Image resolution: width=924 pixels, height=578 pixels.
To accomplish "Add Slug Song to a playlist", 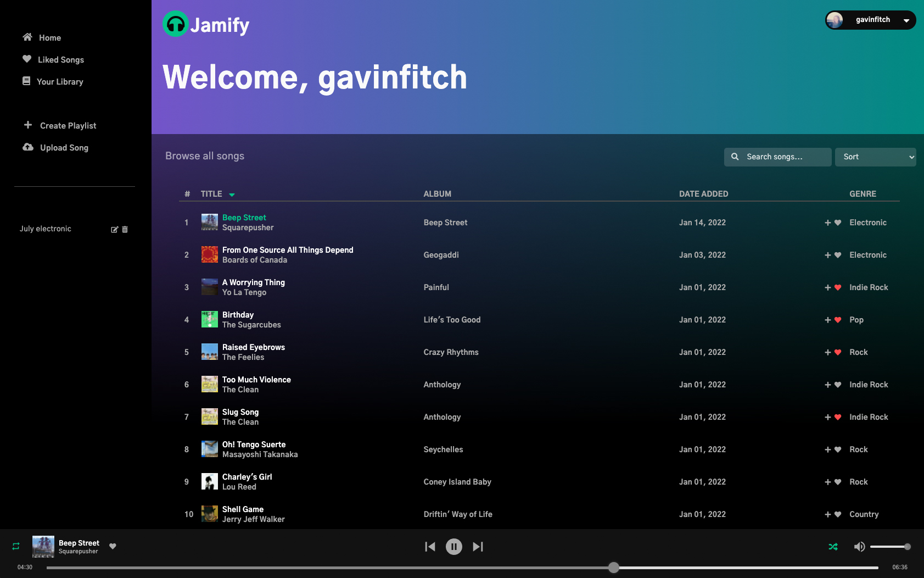I will 828,417.
